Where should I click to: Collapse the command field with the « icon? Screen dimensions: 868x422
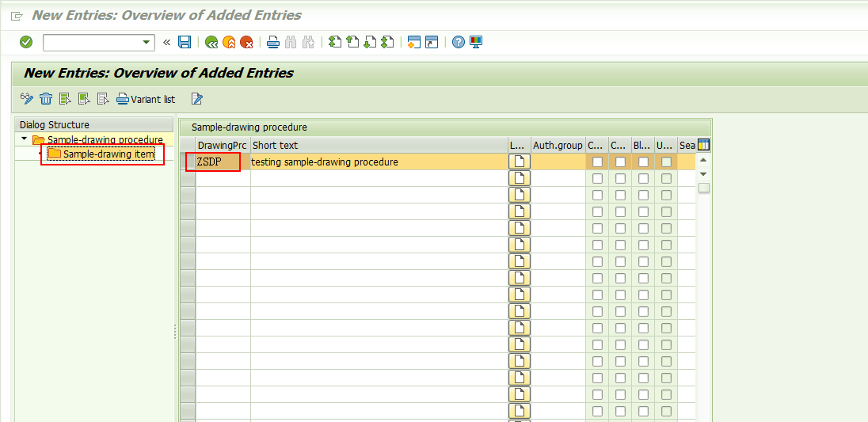(166, 42)
